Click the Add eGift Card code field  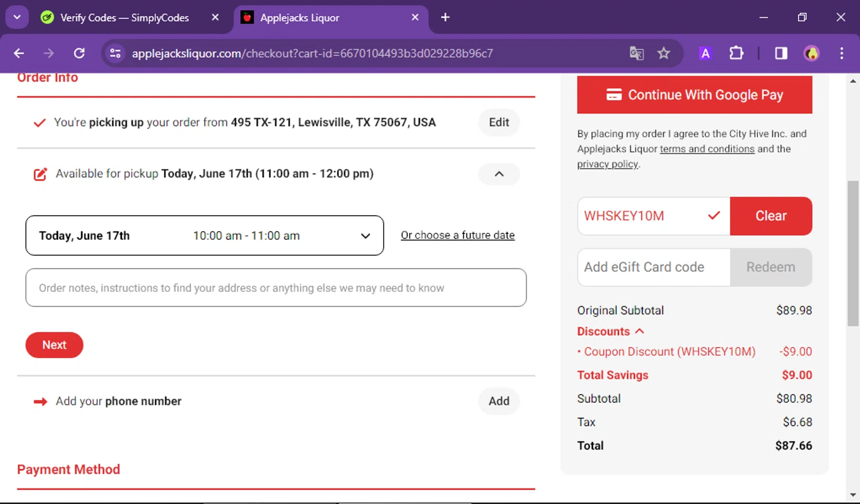click(654, 267)
